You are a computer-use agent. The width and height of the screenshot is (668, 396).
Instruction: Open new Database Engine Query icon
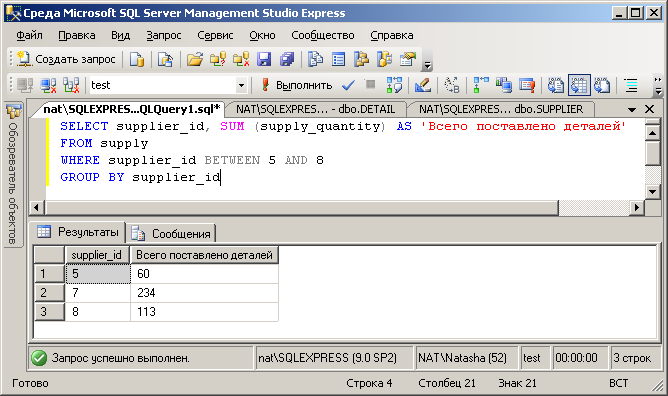click(x=137, y=59)
